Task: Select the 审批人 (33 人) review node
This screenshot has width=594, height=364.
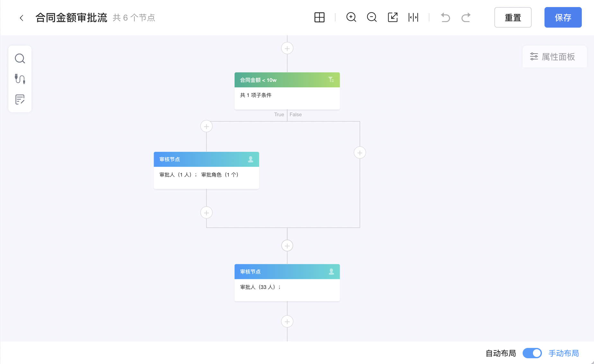Action: point(287,282)
